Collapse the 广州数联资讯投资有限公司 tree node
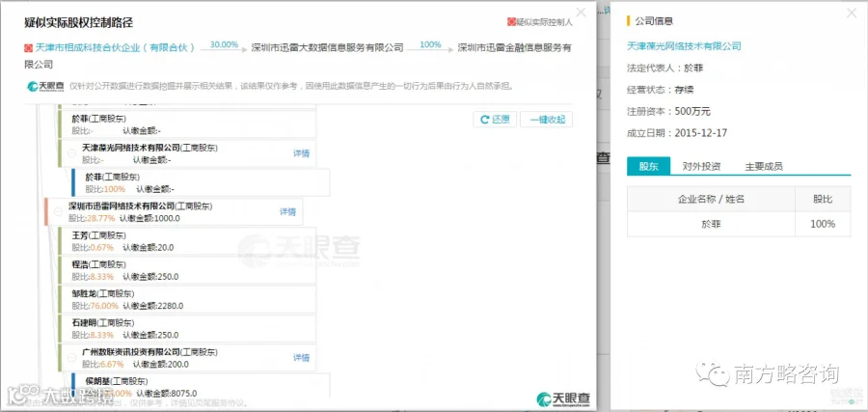Image resolution: width=868 pixels, height=412 pixels. tap(71, 358)
